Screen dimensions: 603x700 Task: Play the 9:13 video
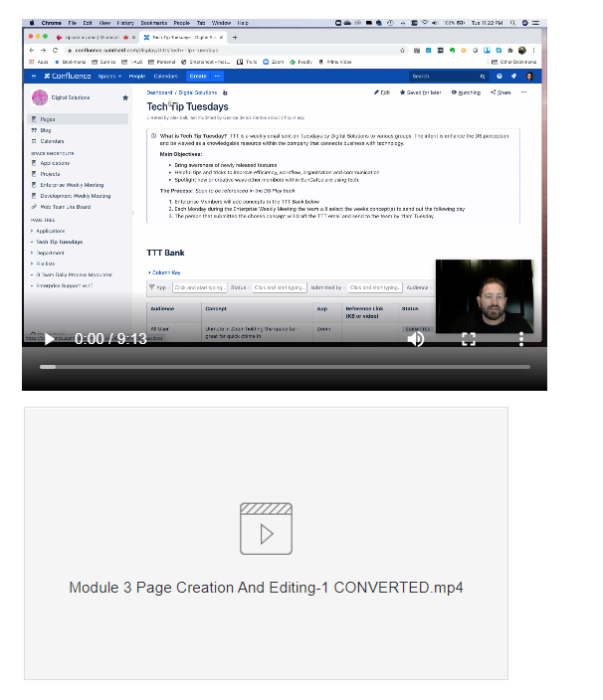coord(50,339)
